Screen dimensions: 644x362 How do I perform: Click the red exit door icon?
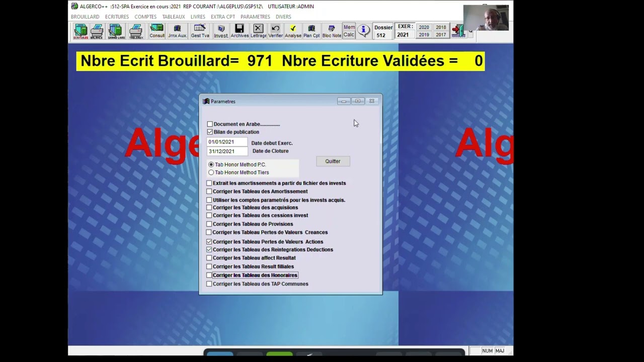458,31
